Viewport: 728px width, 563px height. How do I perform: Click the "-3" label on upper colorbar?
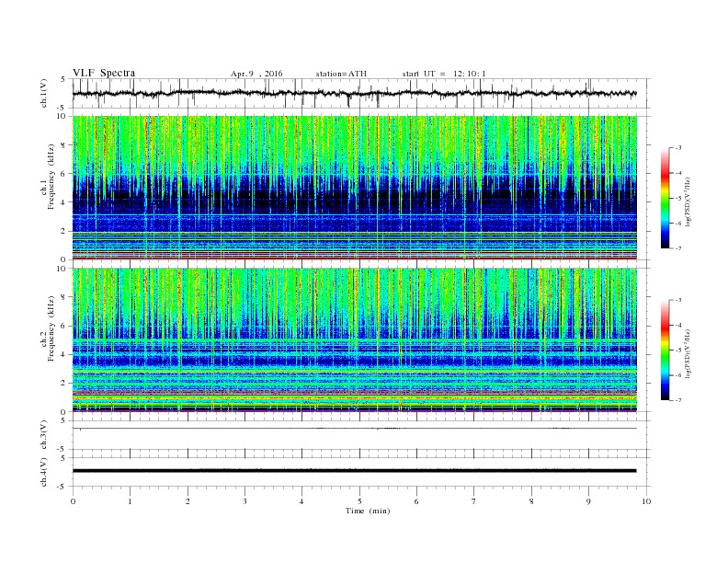click(x=677, y=148)
